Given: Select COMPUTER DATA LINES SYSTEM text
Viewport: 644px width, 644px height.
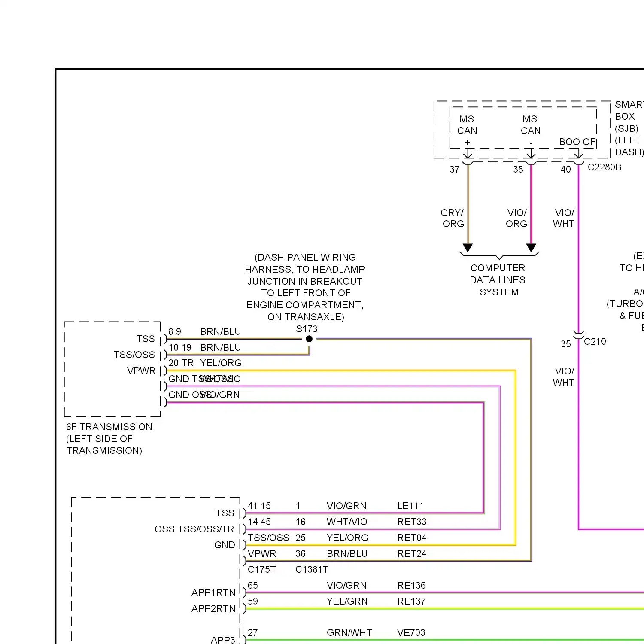Looking at the screenshot, I should 498,280.
